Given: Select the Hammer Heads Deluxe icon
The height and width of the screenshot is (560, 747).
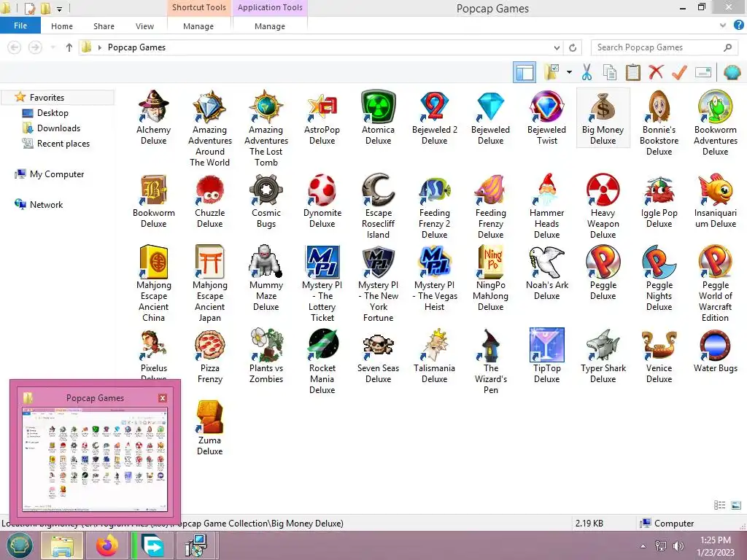Looking at the screenshot, I should [547, 190].
